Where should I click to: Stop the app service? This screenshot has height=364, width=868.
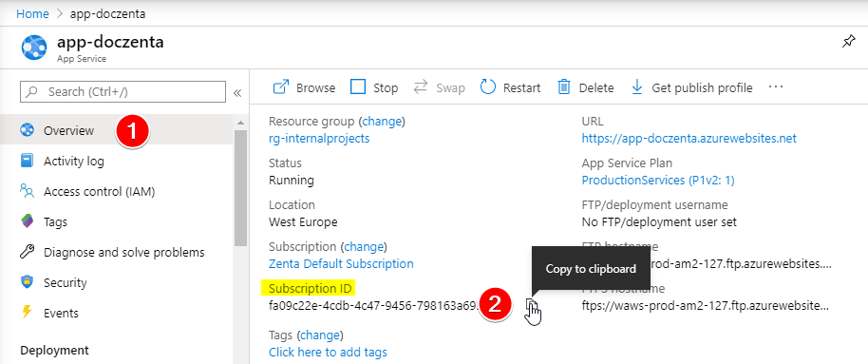374,87
